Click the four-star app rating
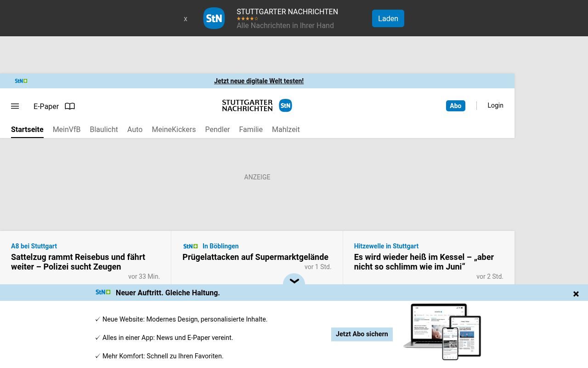 pos(247,19)
